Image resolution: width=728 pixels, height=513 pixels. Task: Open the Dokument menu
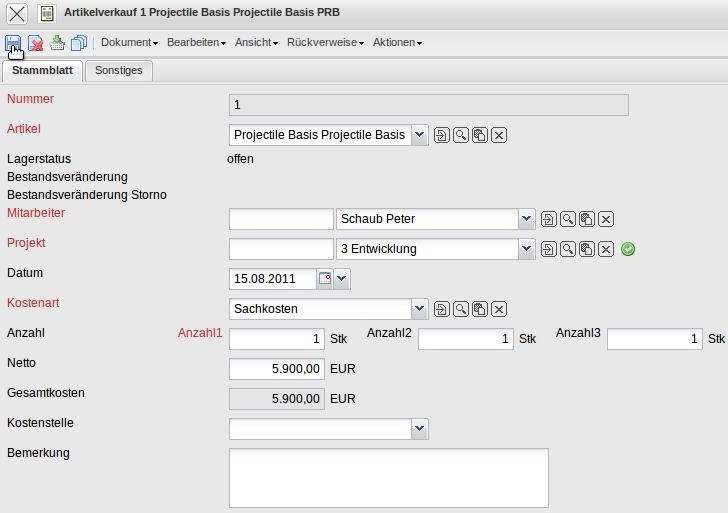130,43
